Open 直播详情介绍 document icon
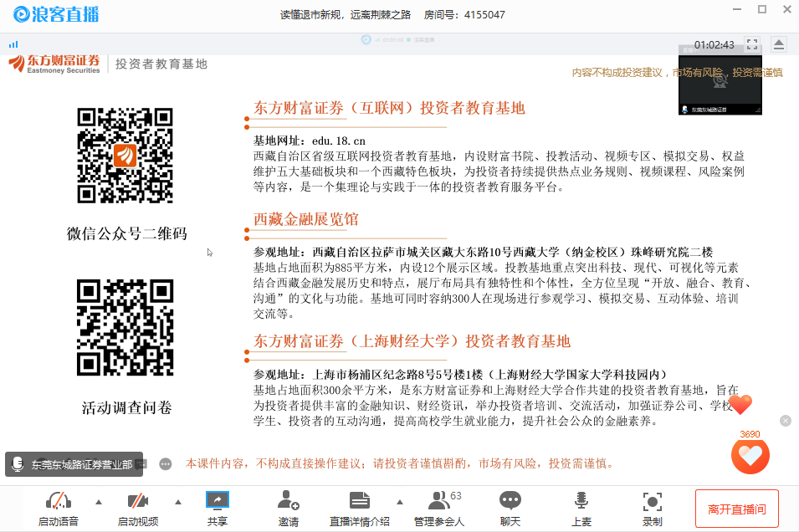799x532 pixels. 360,500
